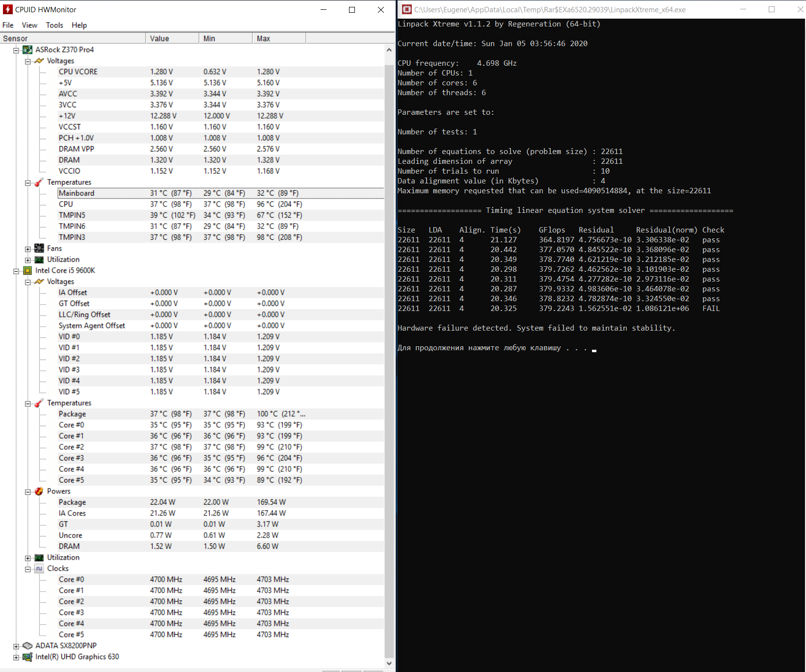Select the IA Offset row

221,292
